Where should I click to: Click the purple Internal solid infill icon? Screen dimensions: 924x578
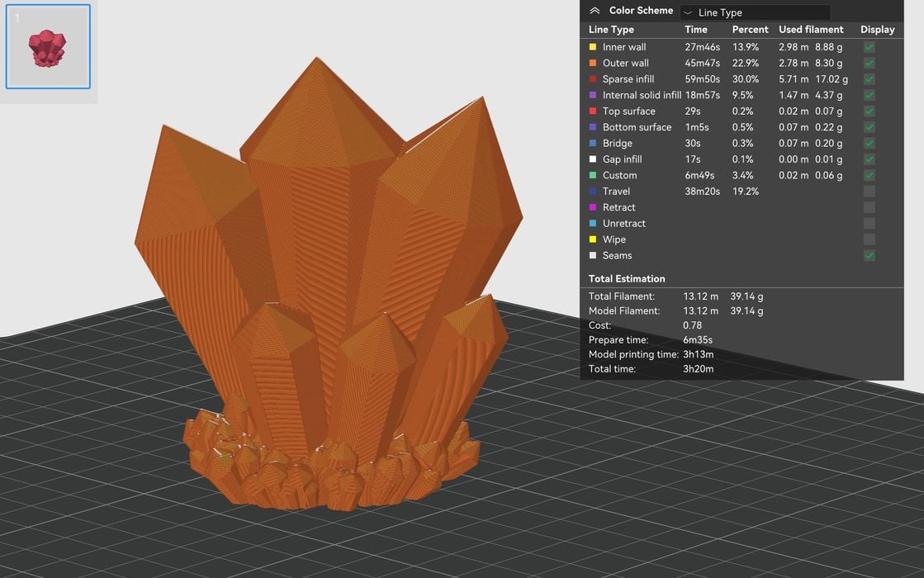(x=593, y=95)
